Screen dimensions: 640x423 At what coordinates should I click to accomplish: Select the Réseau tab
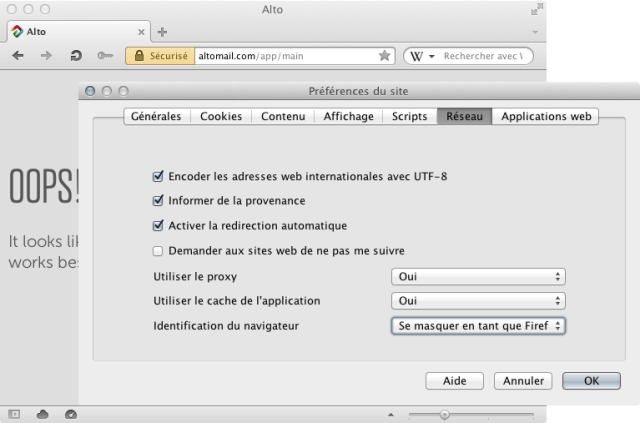click(x=464, y=116)
